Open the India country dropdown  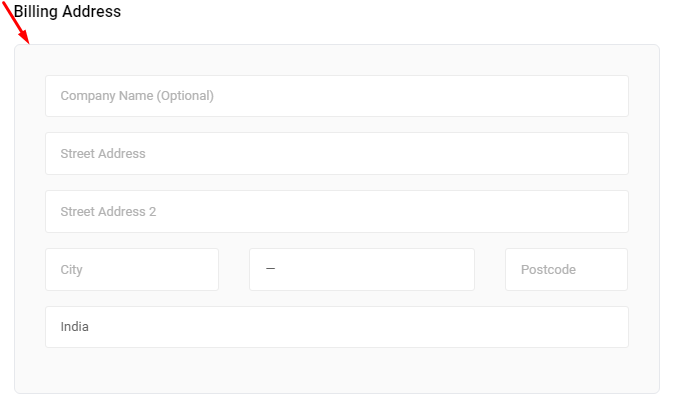coord(337,327)
